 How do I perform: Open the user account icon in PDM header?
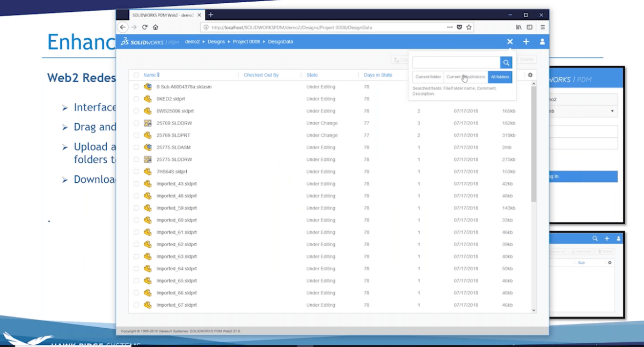point(542,41)
